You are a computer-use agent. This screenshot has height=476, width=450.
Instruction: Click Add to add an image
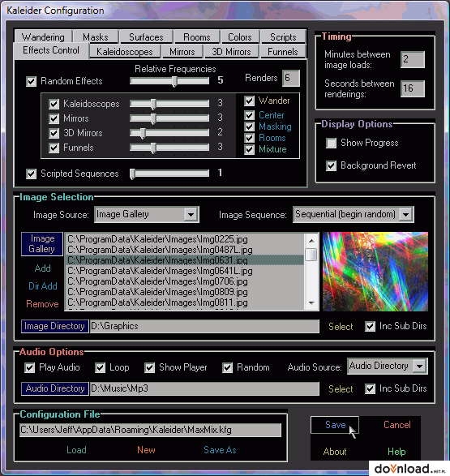pos(42,268)
